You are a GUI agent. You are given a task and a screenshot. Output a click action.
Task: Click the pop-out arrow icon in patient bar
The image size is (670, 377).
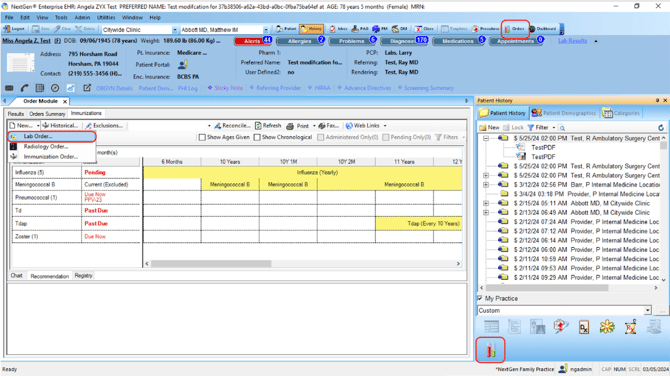87,88
